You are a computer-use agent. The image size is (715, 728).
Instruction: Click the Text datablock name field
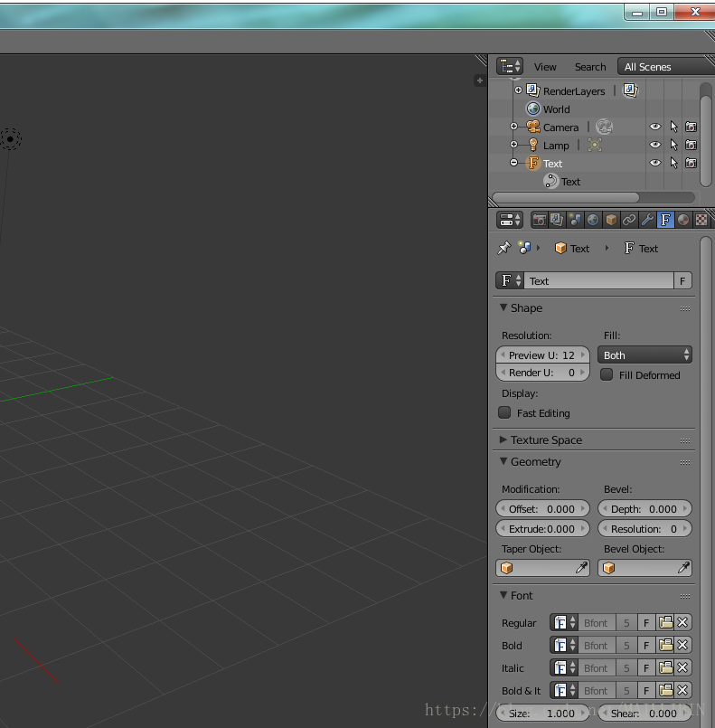pyautogui.click(x=598, y=280)
